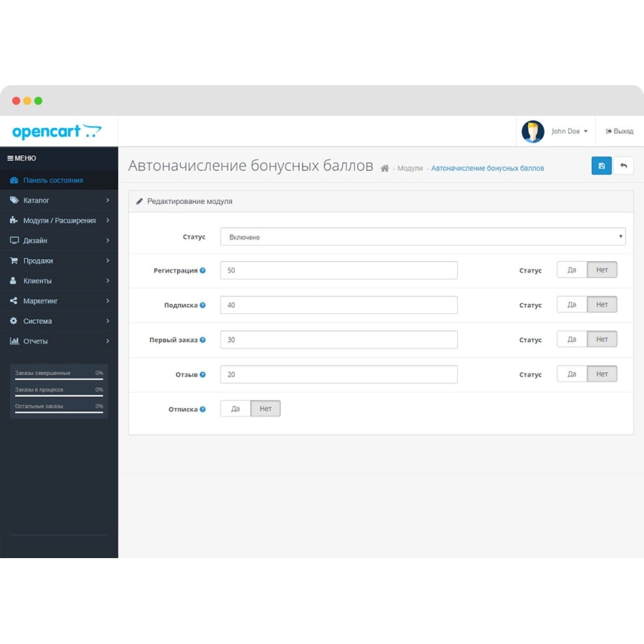Viewport: 644px width, 644px height.
Task: Click the Заказы в процессе progress bar
Action: 59,396
